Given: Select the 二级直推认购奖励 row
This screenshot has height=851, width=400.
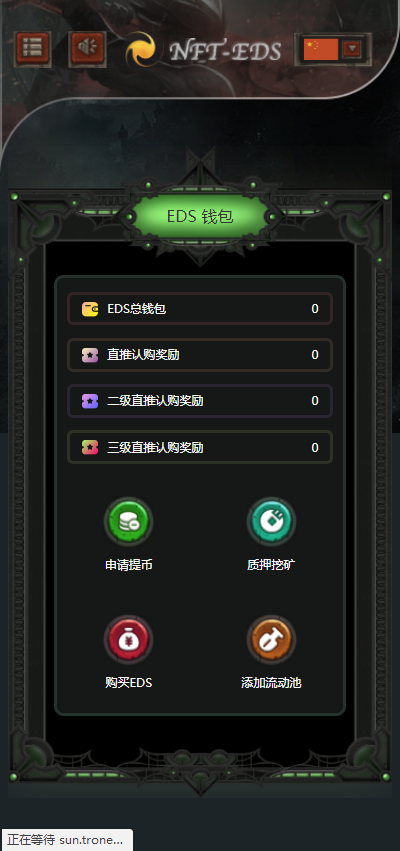Looking at the screenshot, I should tap(200, 401).
